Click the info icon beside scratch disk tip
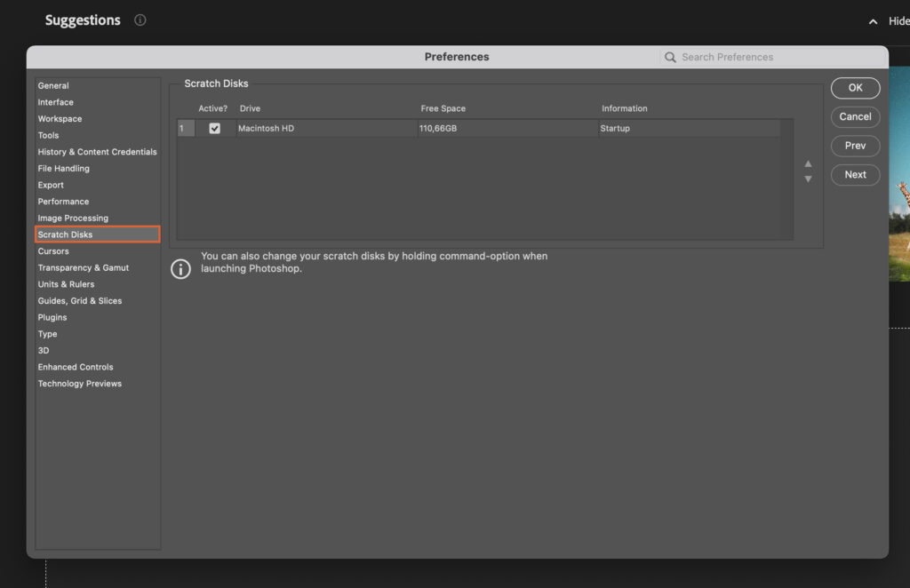This screenshot has height=588, width=910. [180, 268]
